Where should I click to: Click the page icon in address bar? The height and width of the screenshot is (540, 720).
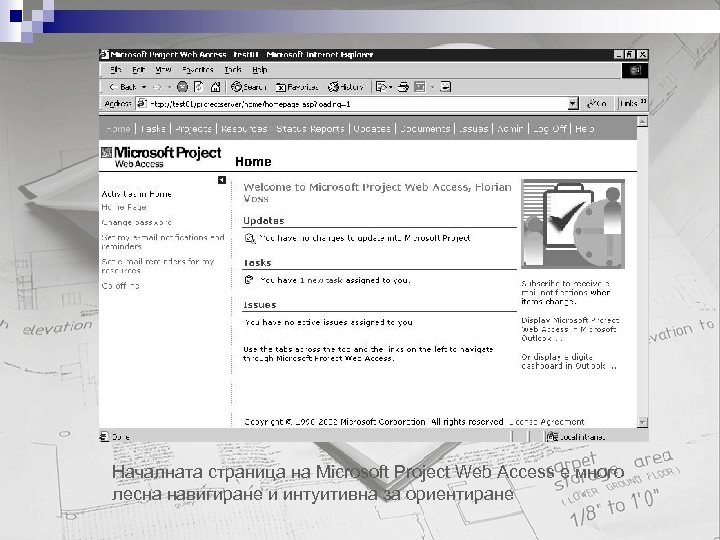coord(142,104)
